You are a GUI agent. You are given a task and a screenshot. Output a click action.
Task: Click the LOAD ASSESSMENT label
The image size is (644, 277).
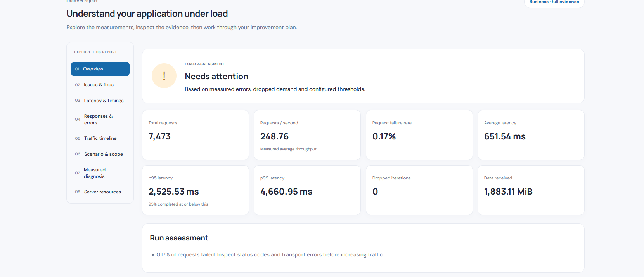pyautogui.click(x=204, y=64)
